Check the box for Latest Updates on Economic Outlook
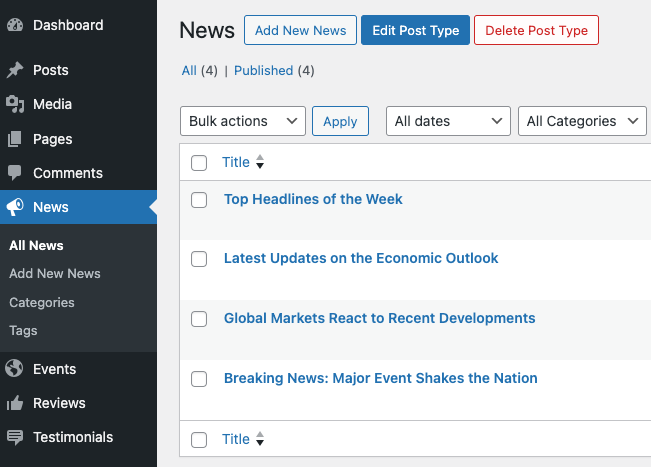 coord(199,259)
